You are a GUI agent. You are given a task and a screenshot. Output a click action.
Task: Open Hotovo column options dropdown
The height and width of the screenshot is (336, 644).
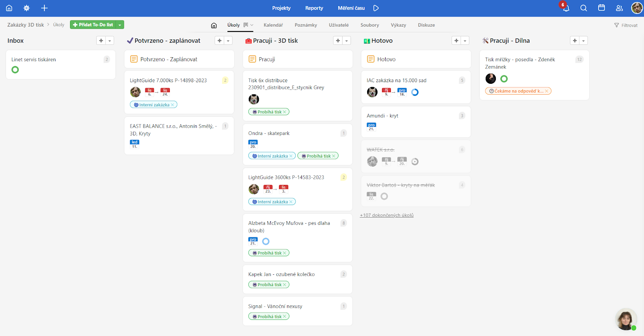(x=465, y=41)
